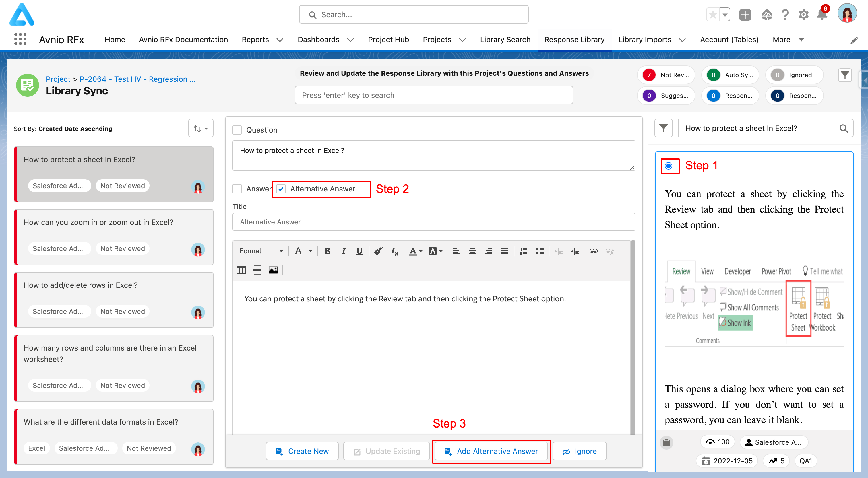Center align text in editor

tap(472, 251)
